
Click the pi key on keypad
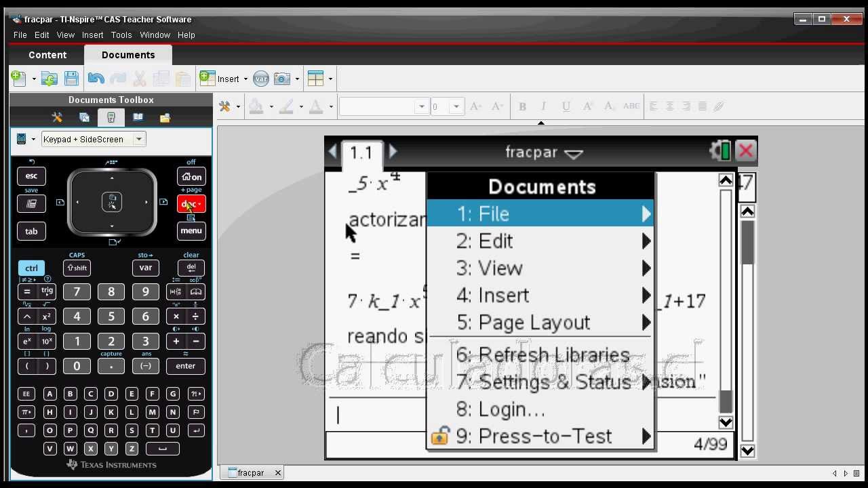26,411
